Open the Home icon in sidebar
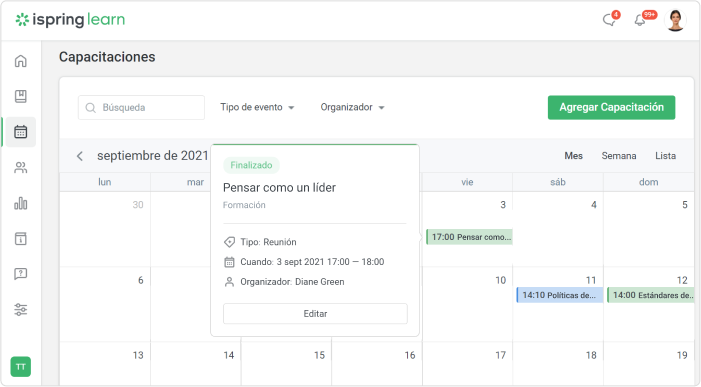The image size is (701, 387). click(21, 61)
